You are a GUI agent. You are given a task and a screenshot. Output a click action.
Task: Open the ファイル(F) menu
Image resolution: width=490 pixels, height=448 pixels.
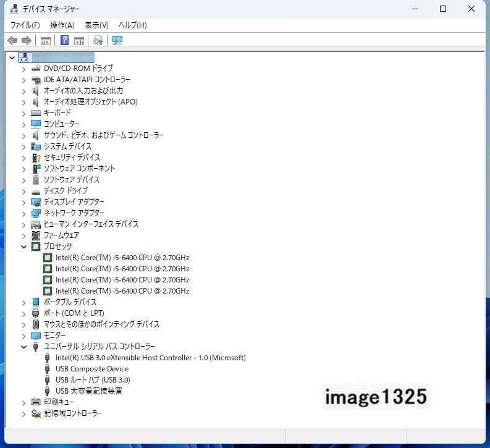[x=25, y=25]
